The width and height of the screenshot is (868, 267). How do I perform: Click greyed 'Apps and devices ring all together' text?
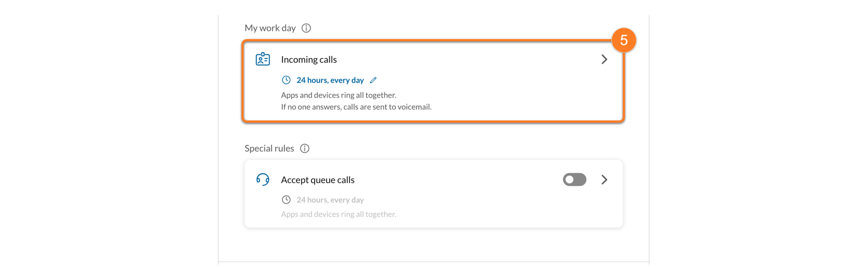[x=339, y=214]
